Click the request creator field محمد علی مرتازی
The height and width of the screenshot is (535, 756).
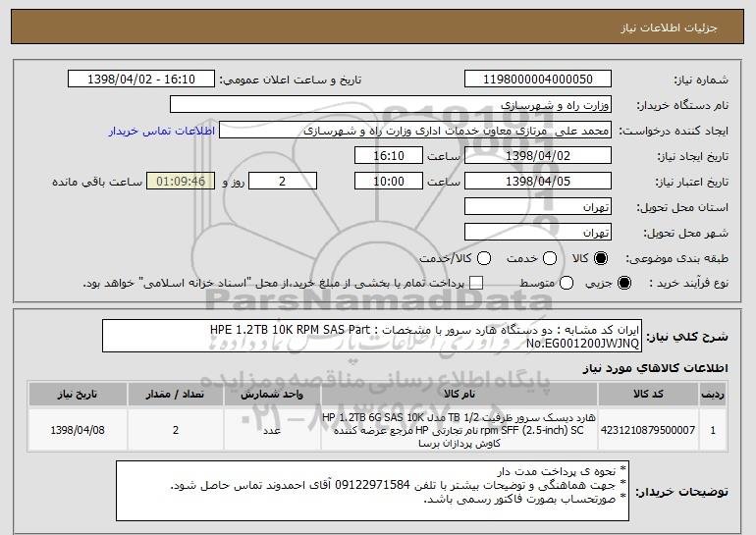click(x=415, y=131)
